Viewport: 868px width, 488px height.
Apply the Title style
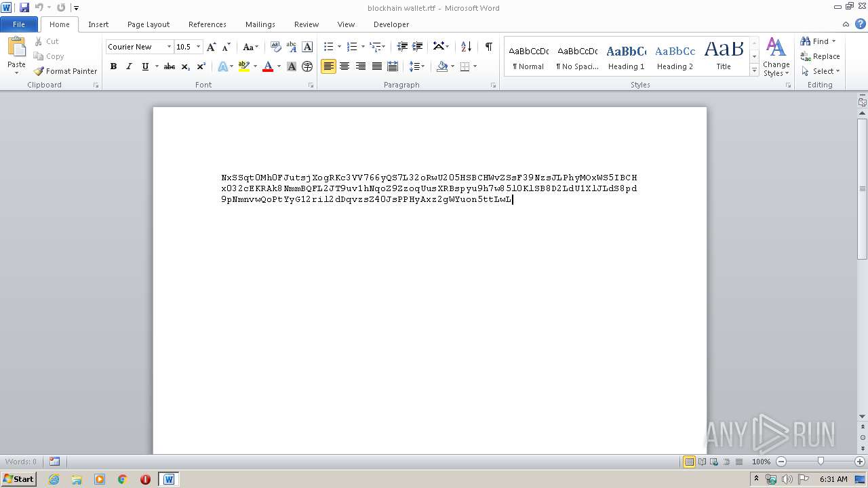click(x=724, y=57)
